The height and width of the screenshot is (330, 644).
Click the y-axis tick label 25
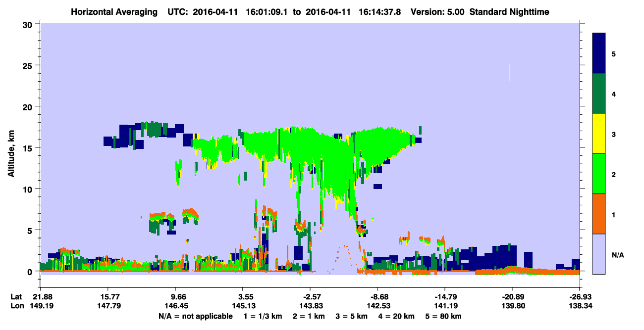pos(29,65)
